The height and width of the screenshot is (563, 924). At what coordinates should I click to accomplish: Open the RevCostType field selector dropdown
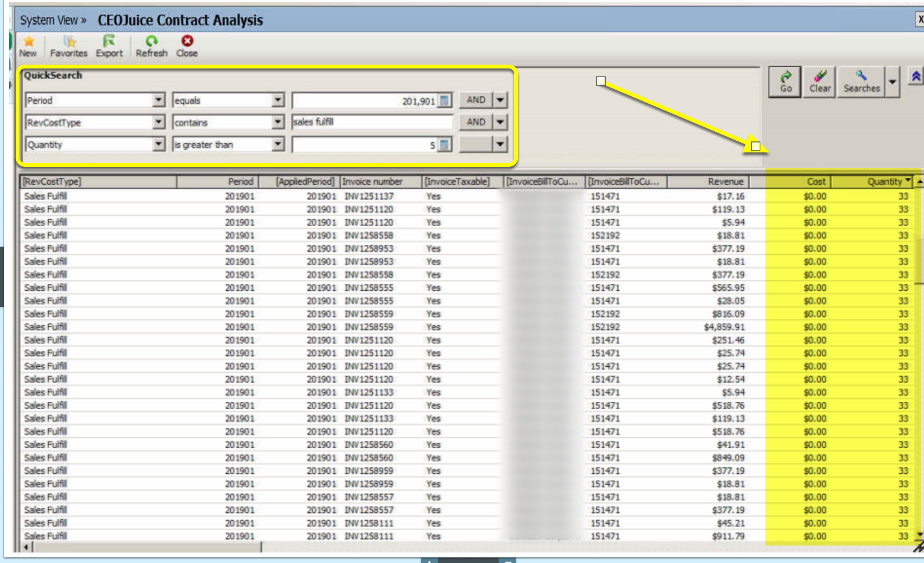pyautogui.click(x=158, y=122)
